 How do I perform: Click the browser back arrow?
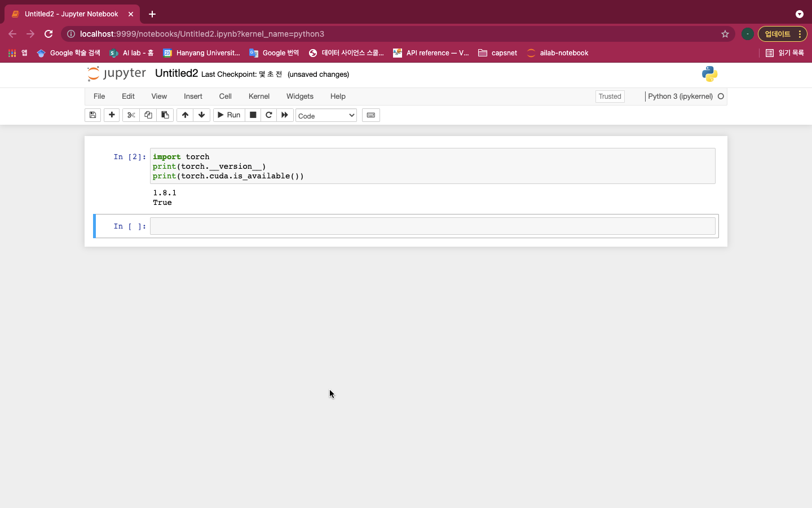[x=12, y=34]
